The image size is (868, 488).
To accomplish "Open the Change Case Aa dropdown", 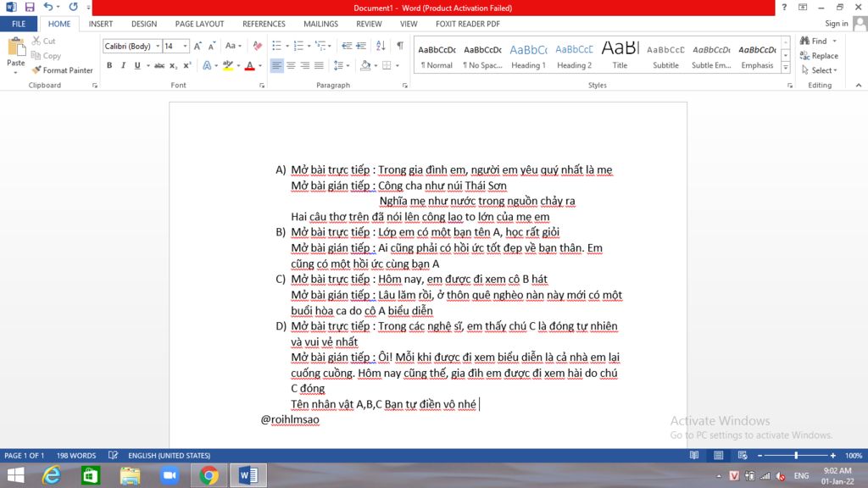I will point(233,46).
